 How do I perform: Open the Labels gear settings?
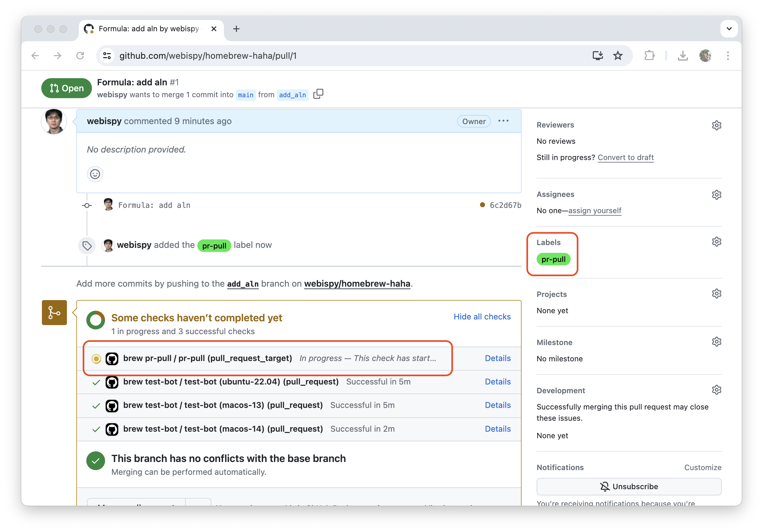coord(716,242)
